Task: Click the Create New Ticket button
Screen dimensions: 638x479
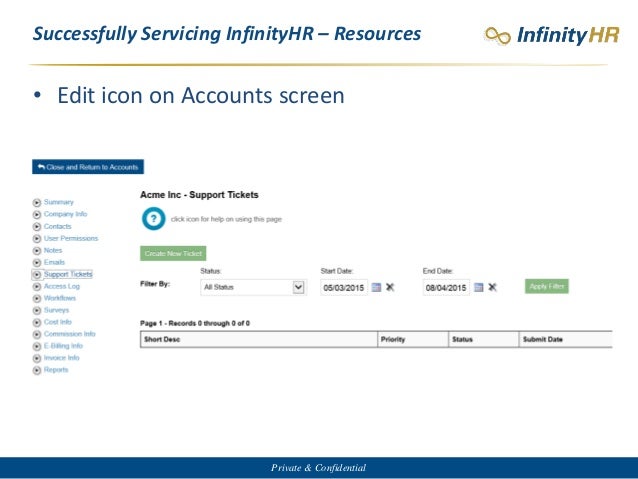Action: (173, 254)
